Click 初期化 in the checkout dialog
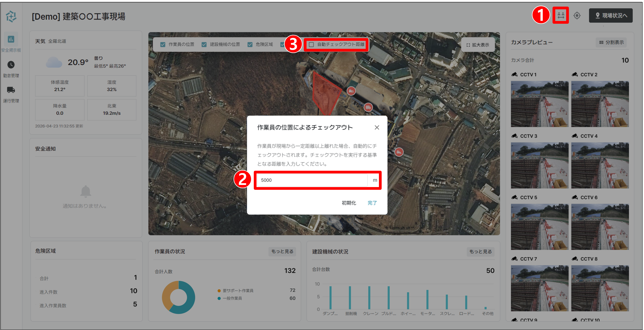This screenshot has height=330, width=644. (349, 203)
